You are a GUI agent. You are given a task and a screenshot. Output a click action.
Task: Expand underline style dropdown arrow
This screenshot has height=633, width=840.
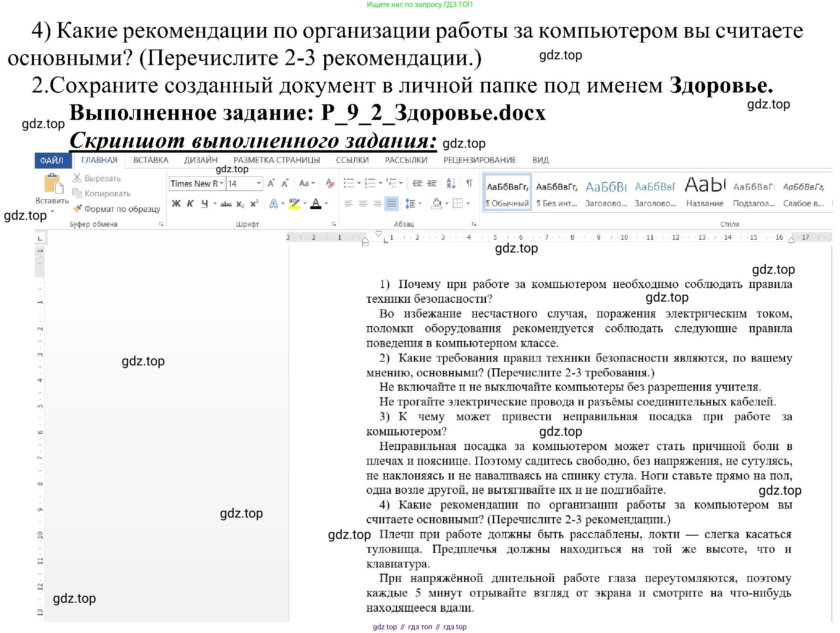(215, 204)
